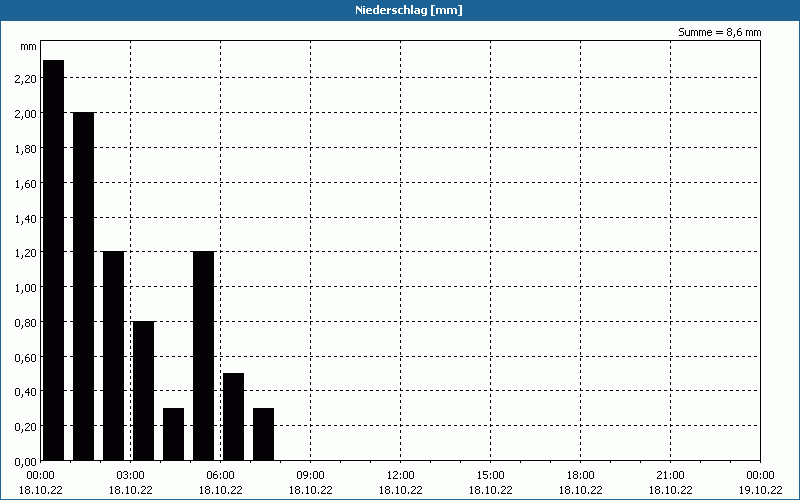Viewport: 800px width, 500px height.
Task: Click the 0,80 mm bar after 03:00
Action: (143, 391)
